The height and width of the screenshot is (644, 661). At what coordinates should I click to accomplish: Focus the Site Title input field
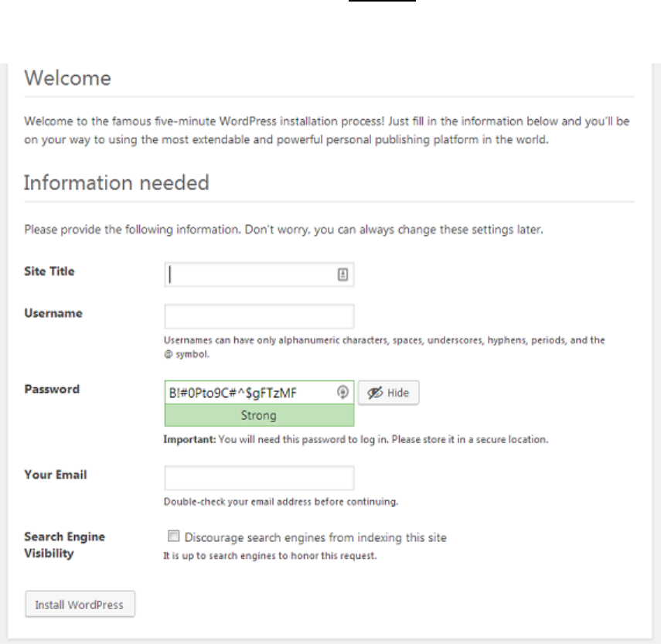tap(259, 274)
